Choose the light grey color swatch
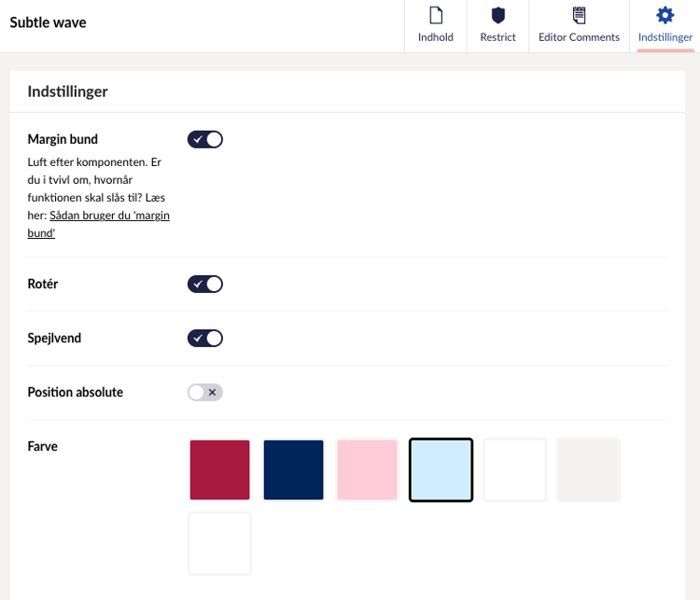The image size is (700, 600). [588, 470]
